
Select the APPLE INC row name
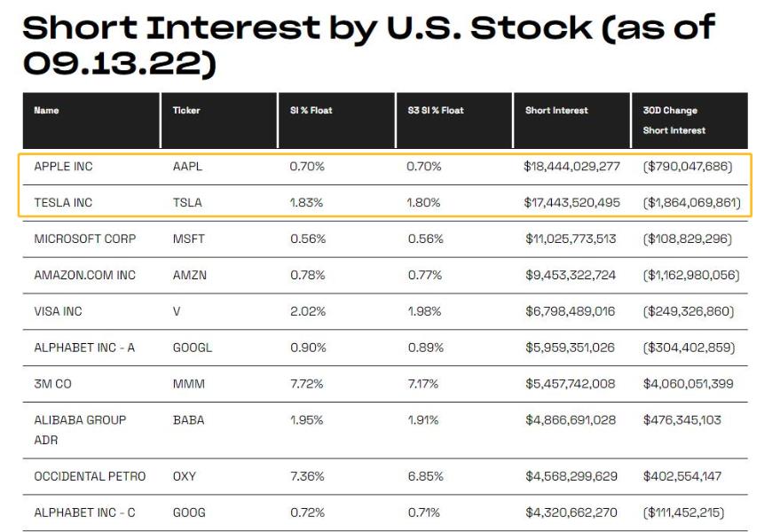click(x=63, y=167)
